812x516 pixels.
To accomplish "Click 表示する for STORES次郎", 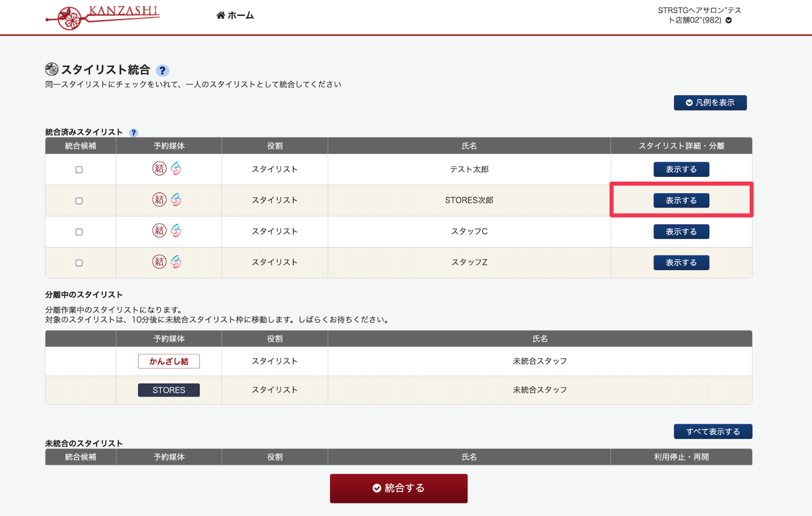I will coord(681,200).
